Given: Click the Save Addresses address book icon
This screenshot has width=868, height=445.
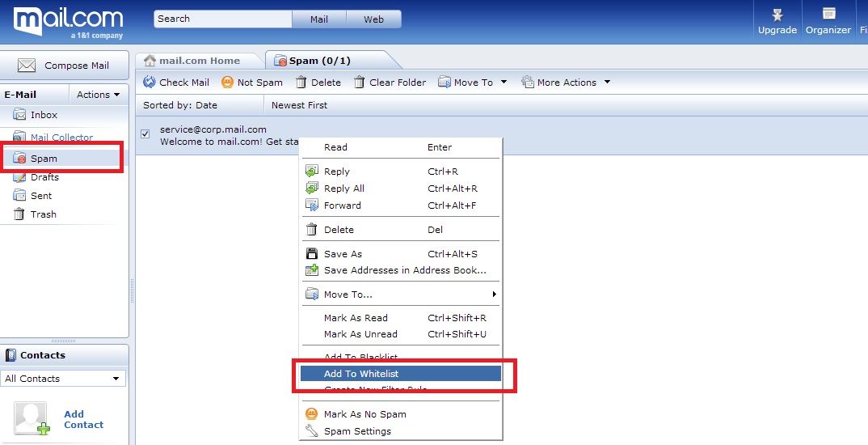Looking at the screenshot, I should [312, 270].
